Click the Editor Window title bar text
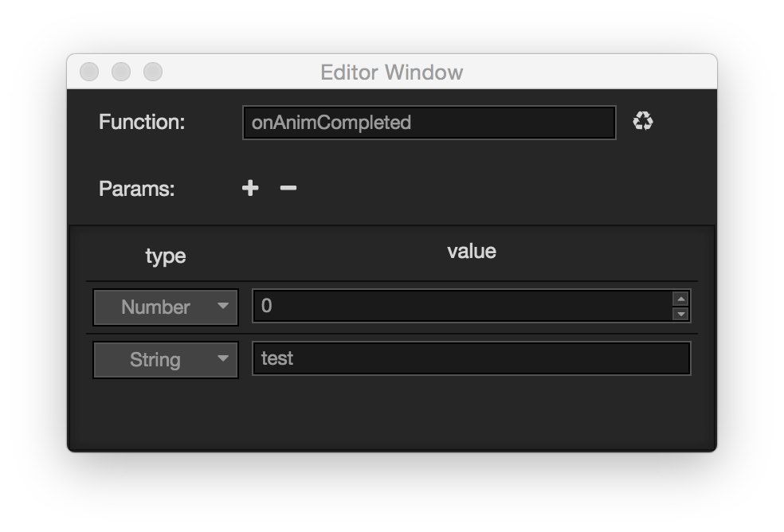The height and width of the screenshot is (532, 784). tap(391, 72)
